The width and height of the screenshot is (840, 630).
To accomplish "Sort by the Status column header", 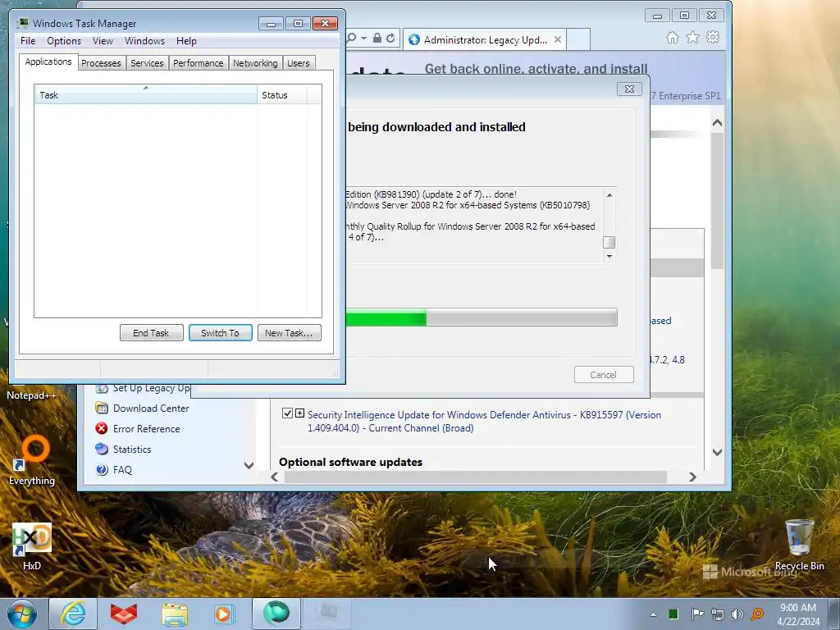I will 281,95.
